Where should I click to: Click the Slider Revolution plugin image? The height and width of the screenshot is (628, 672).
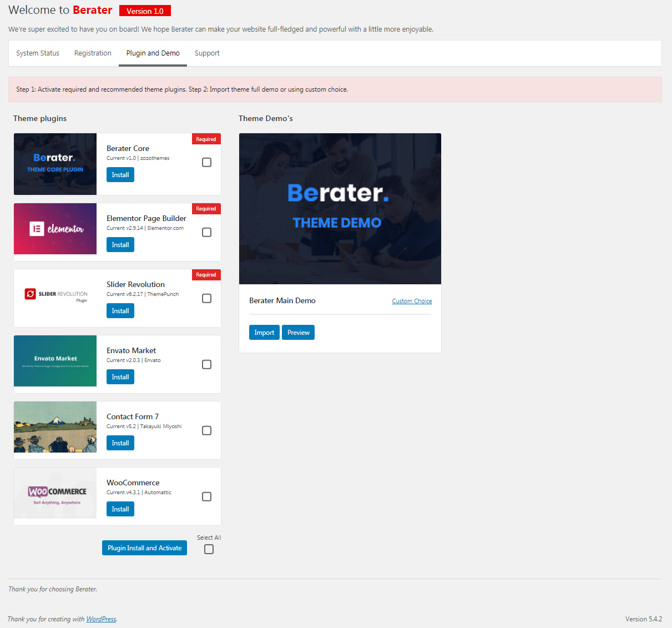click(55, 295)
